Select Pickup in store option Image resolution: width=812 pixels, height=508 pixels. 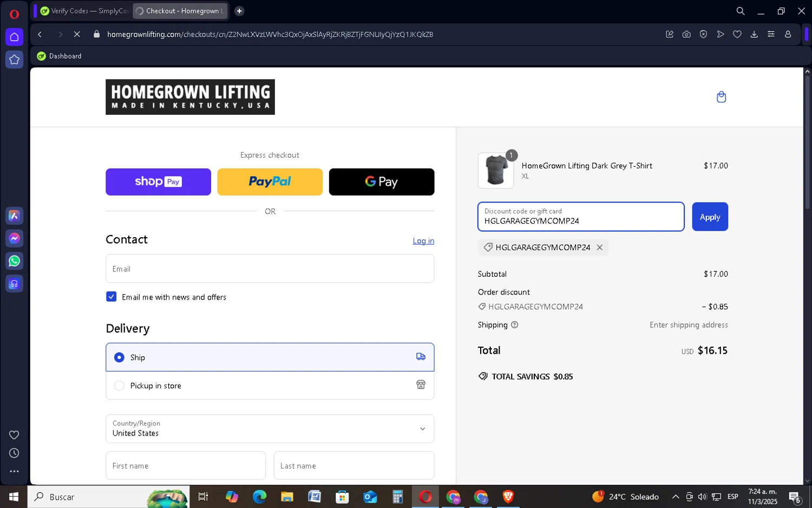pyautogui.click(x=270, y=386)
